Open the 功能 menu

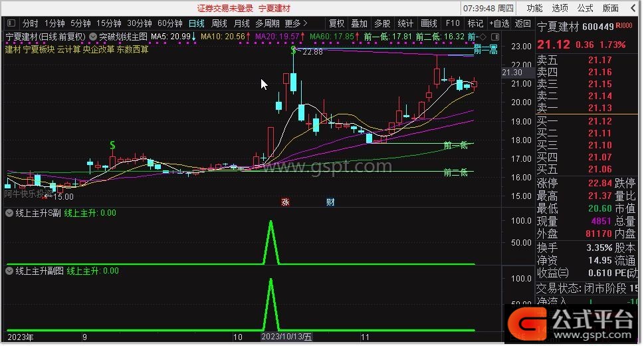(x=534, y=8)
